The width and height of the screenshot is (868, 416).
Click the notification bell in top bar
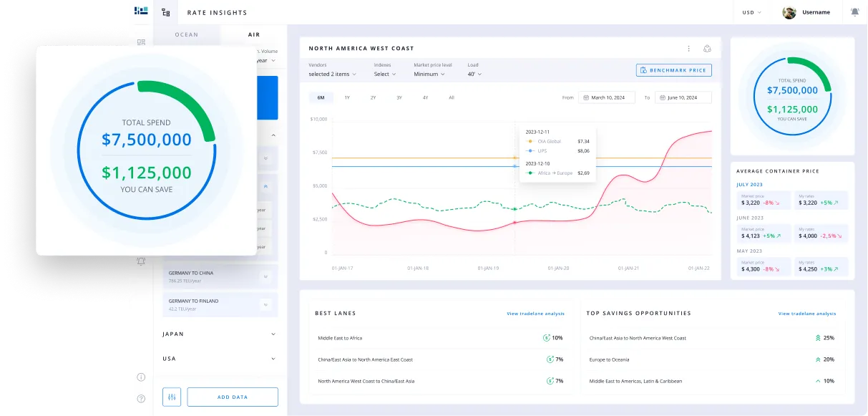(x=854, y=12)
